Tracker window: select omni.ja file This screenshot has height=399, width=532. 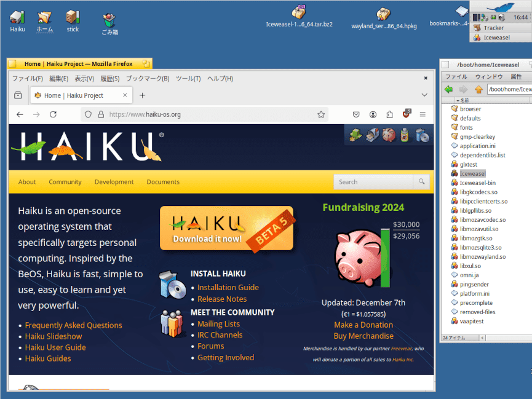465,275
